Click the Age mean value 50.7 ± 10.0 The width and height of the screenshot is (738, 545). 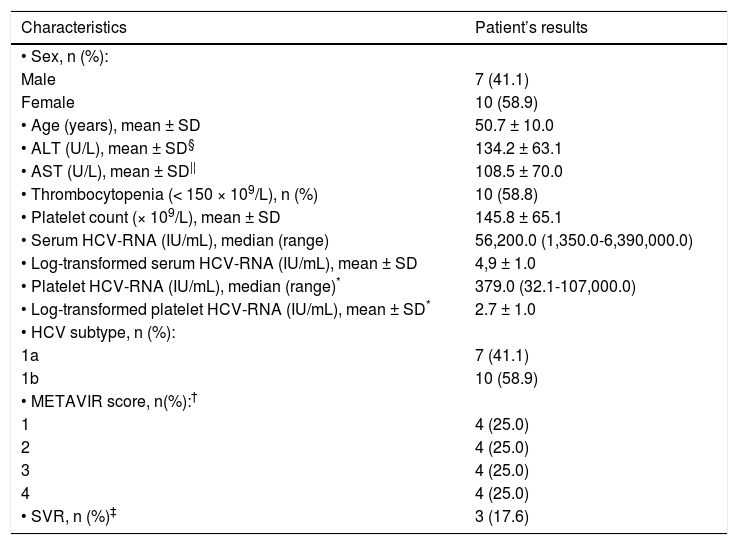514,126
